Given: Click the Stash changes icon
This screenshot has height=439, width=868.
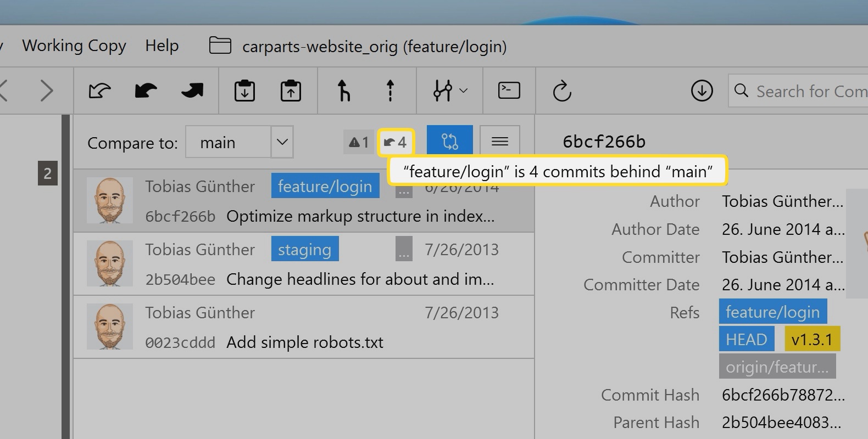Looking at the screenshot, I should (x=244, y=91).
